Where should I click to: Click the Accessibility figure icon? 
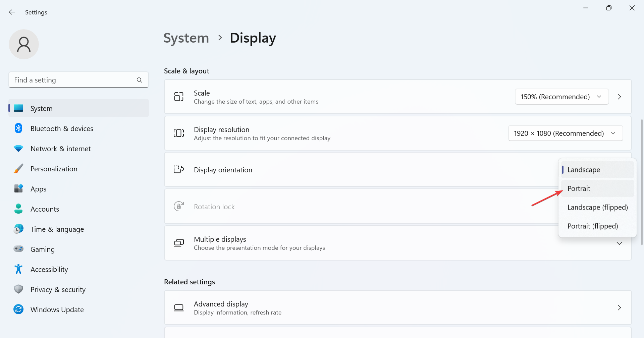(18, 269)
